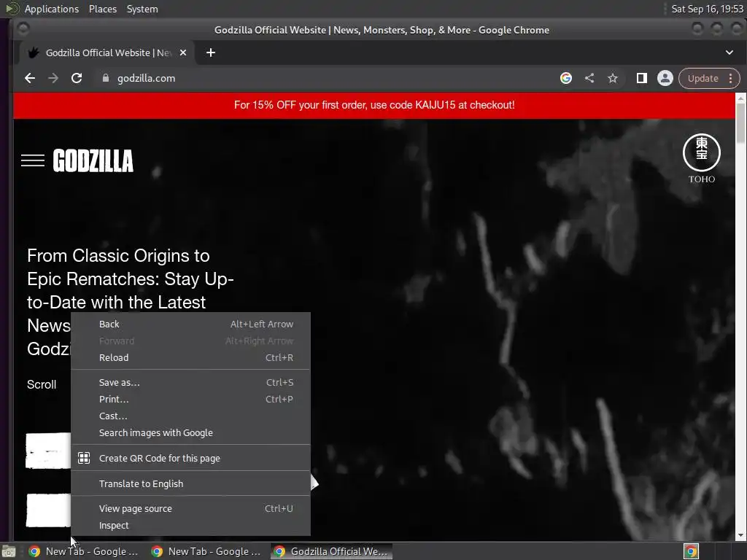747x560 pixels.
Task: Go back using the browser back arrow
Action: click(x=29, y=78)
